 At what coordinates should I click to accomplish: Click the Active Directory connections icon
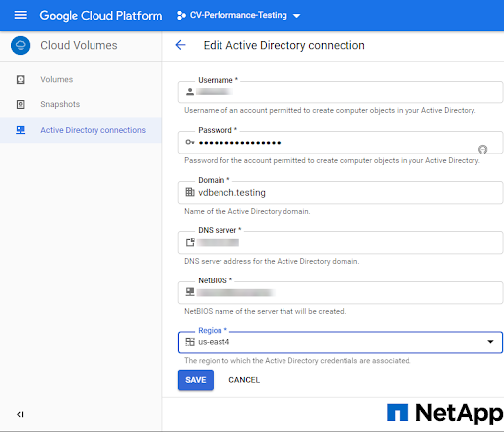point(21,130)
